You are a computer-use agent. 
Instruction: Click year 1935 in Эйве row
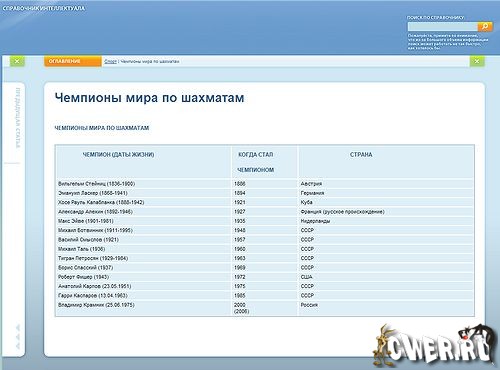(240, 221)
